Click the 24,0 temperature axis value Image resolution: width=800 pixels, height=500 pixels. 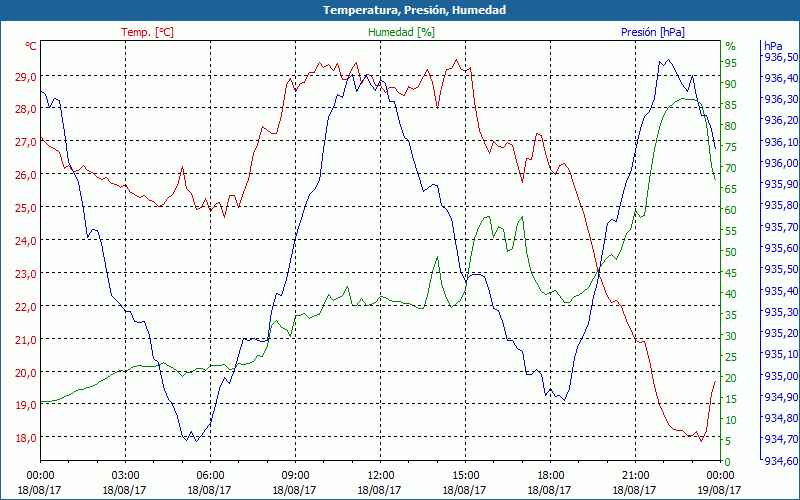point(26,240)
